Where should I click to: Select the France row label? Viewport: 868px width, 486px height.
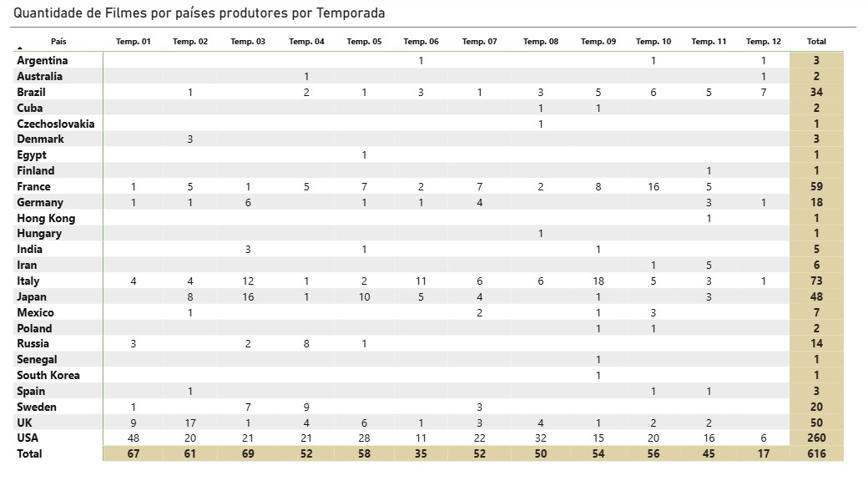point(33,187)
